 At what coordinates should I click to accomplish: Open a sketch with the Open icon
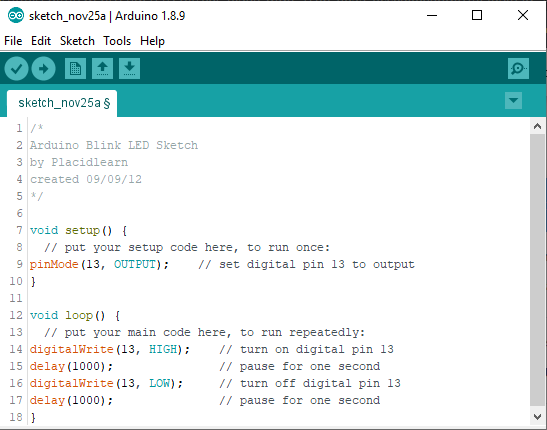(102, 69)
